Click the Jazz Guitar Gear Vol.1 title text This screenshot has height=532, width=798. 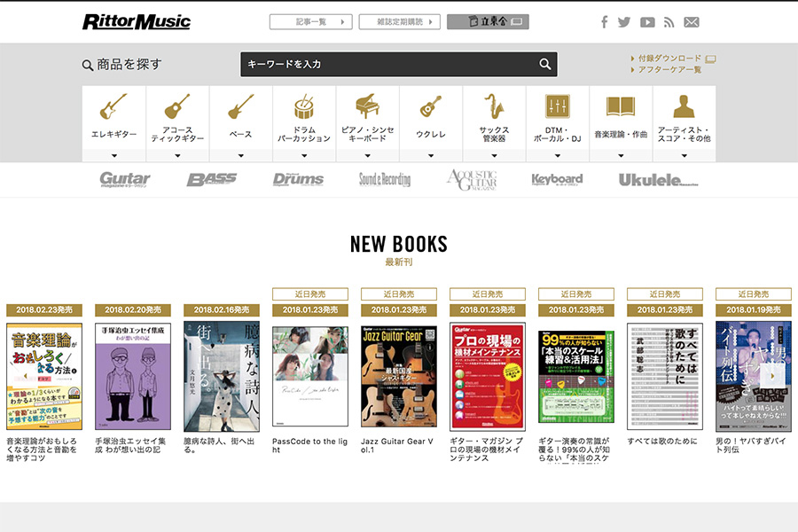click(397, 445)
